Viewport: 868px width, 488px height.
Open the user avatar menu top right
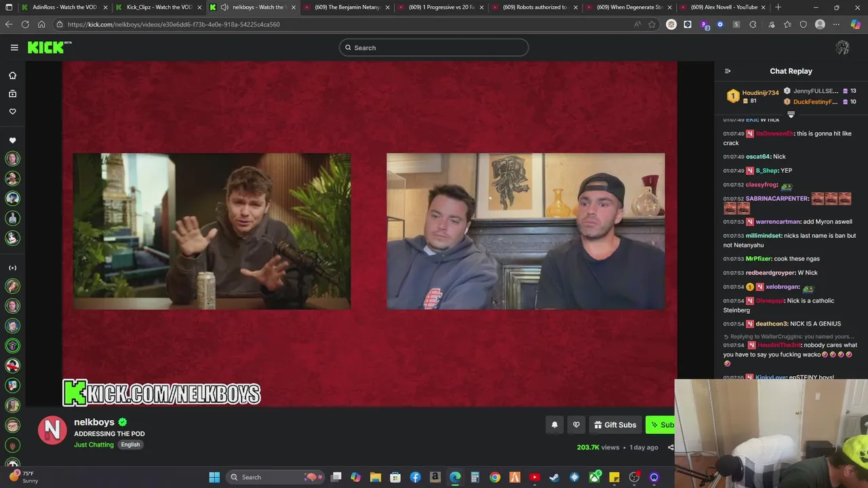click(x=842, y=47)
